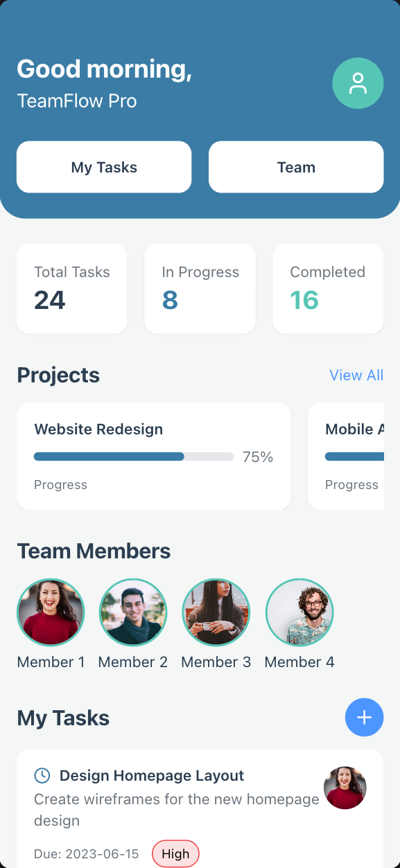Select the Completed stat card

(x=328, y=288)
